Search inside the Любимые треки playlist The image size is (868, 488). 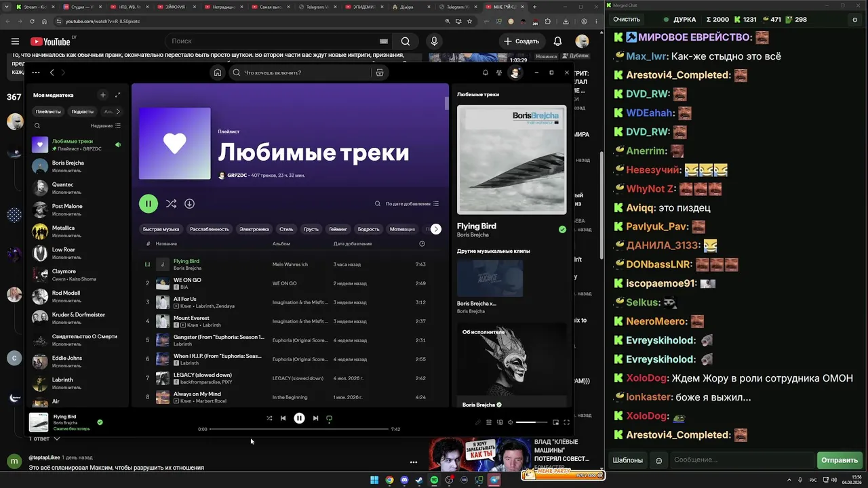378,203
